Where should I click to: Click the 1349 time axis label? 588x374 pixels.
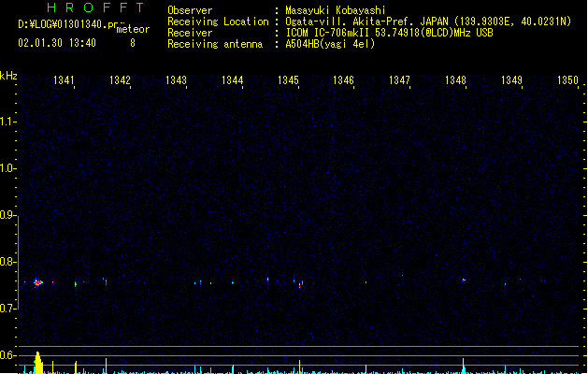click(511, 80)
